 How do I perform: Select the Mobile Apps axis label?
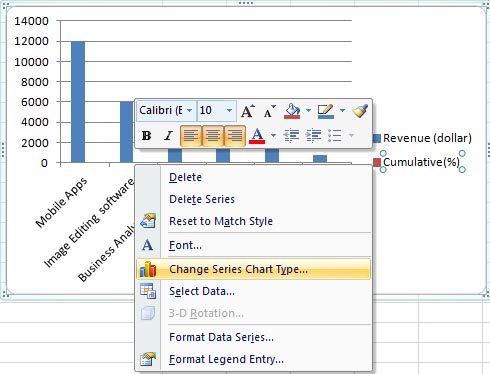[x=61, y=203]
